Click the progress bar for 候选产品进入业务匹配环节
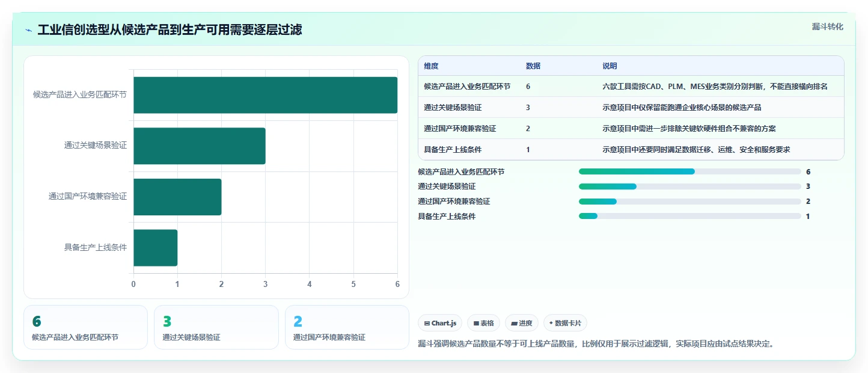Image resolution: width=868 pixels, height=373 pixels. [x=689, y=171]
